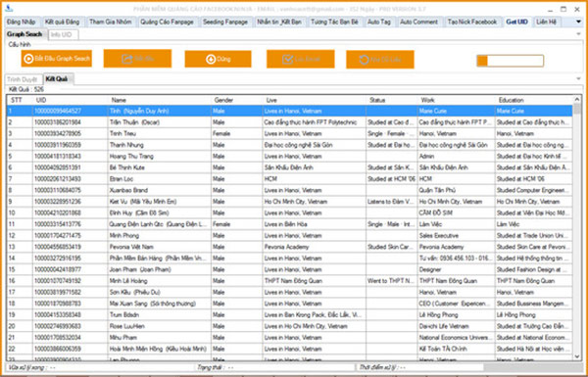588x377 pixels.
Task: Select the Auto Comment tab
Action: point(418,22)
